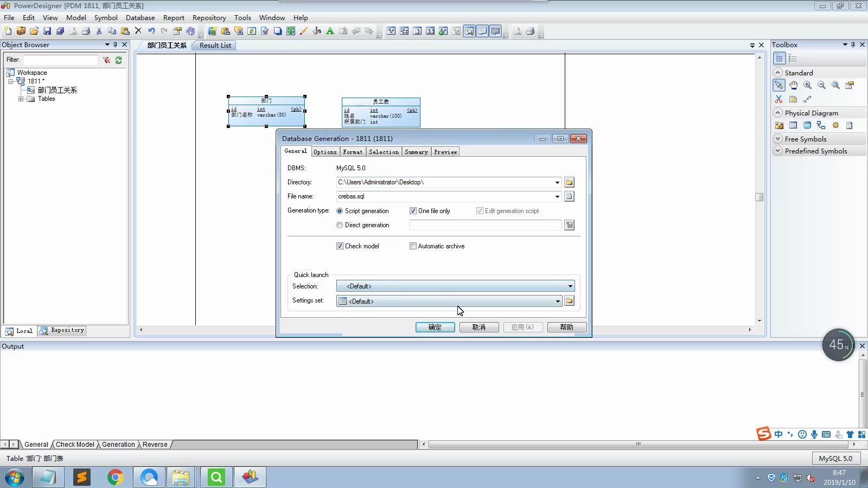Choose the Package tool in Physical Diagram
Image resolution: width=868 pixels, height=488 pixels.
pos(780,125)
